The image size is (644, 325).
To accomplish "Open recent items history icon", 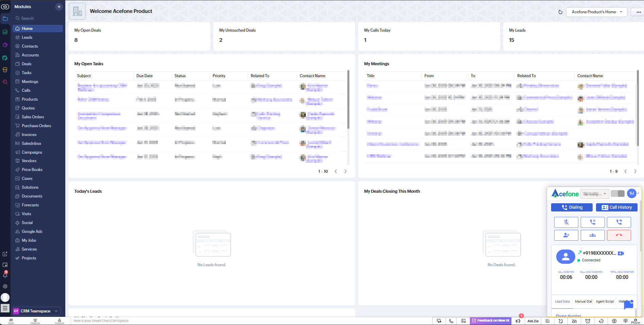I will tap(601, 321).
